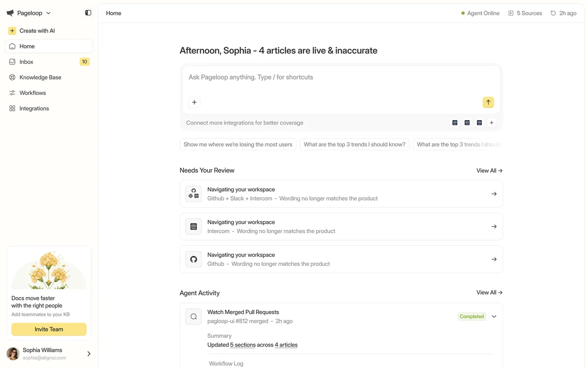Viewport: 588px width, 368px height.
Task: Click the Home breadcrumb in the top bar
Action: (x=114, y=13)
